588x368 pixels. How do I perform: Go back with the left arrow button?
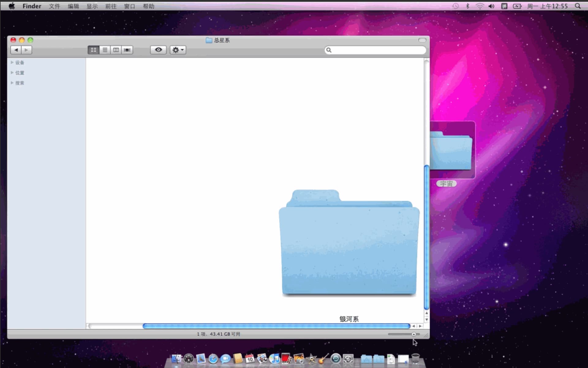click(16, 50)
